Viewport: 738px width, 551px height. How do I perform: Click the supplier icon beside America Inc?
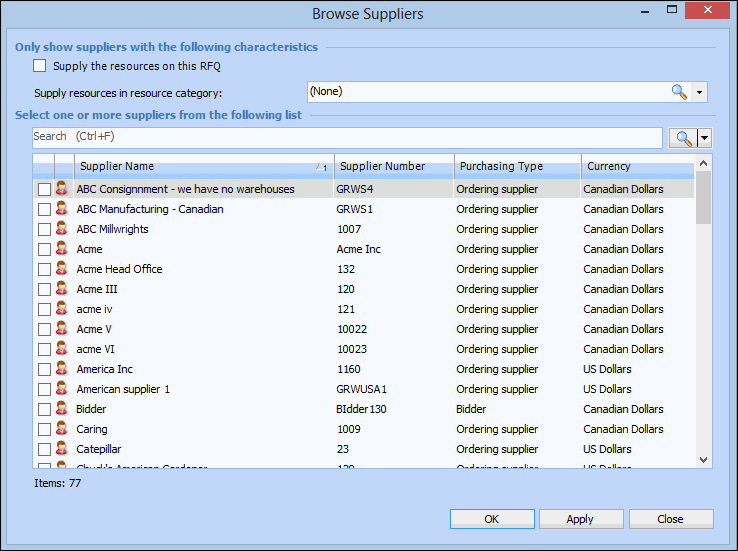[62, 369]
